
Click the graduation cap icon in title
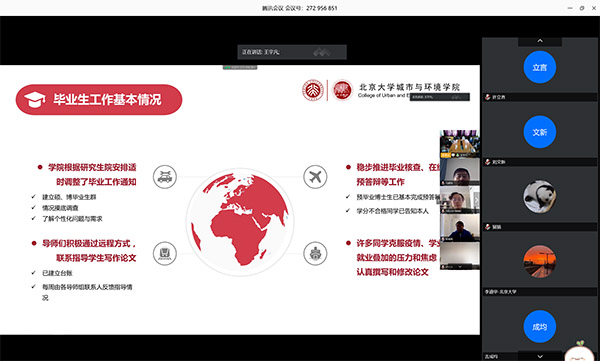click(x=34, y=100)
